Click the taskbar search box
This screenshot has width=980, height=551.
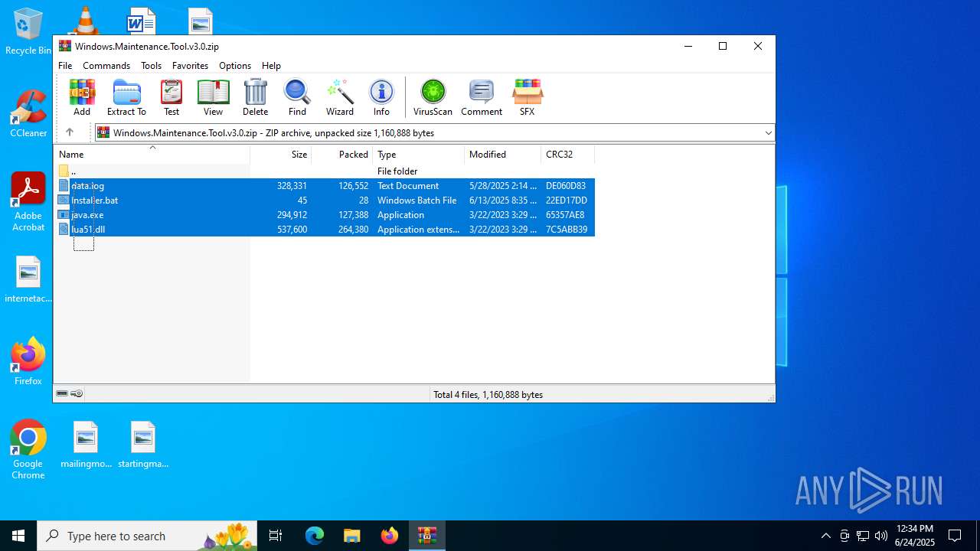coord(148,536)
